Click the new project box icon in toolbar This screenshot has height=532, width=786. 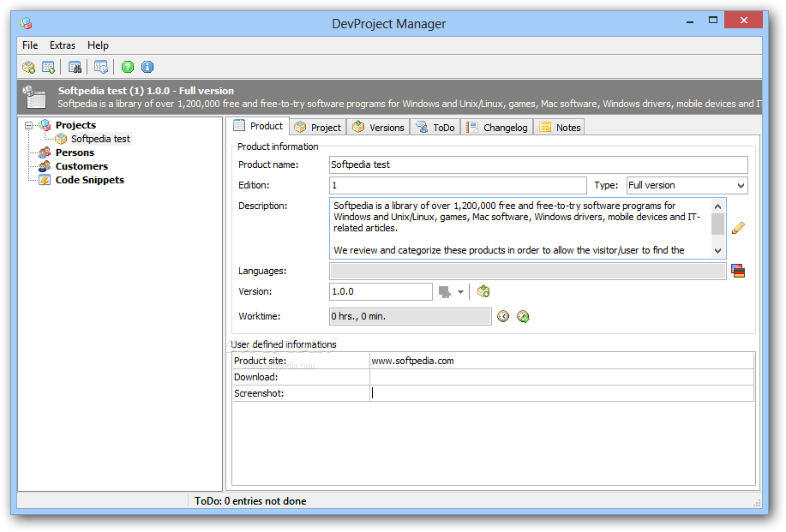28,67
